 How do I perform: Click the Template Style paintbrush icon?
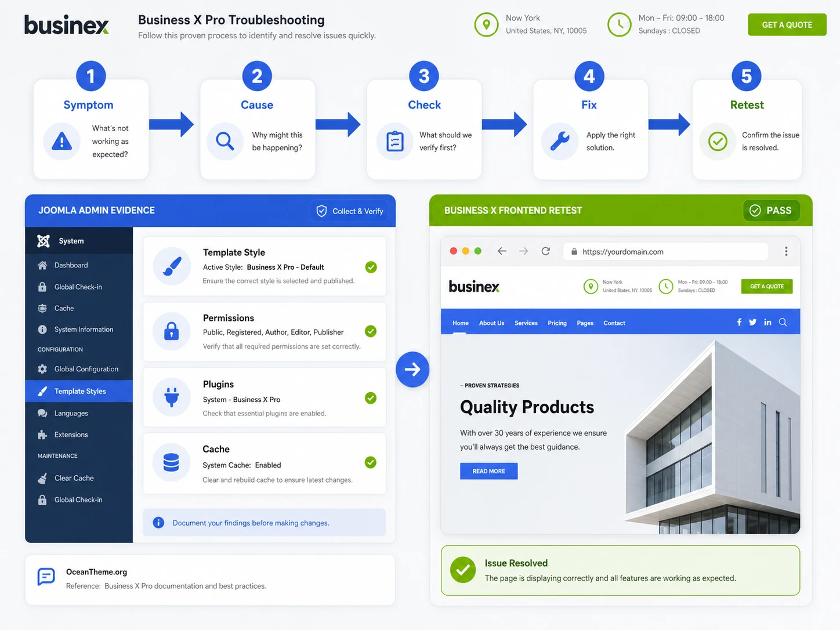[x=172, y=266]
